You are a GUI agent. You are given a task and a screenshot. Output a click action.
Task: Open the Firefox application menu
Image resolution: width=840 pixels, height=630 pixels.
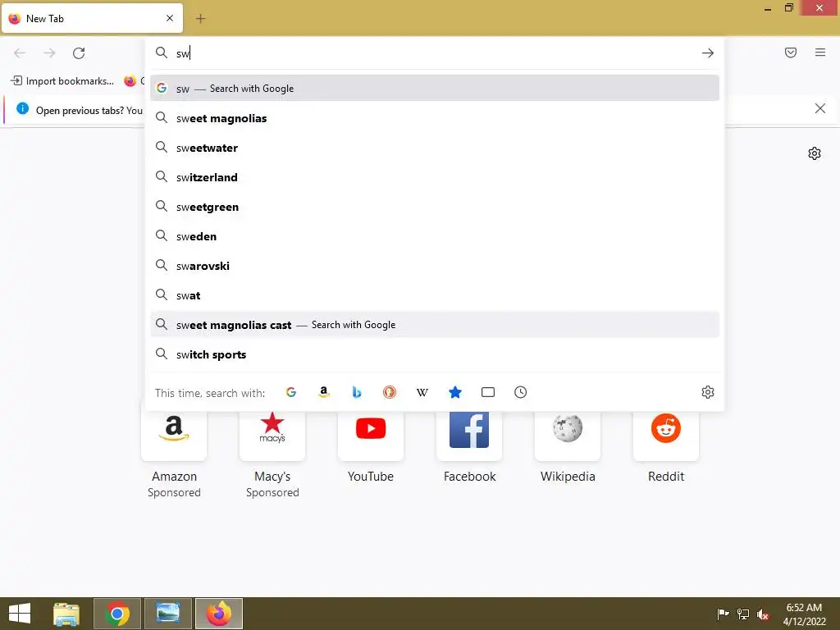(x=820, y=52)
